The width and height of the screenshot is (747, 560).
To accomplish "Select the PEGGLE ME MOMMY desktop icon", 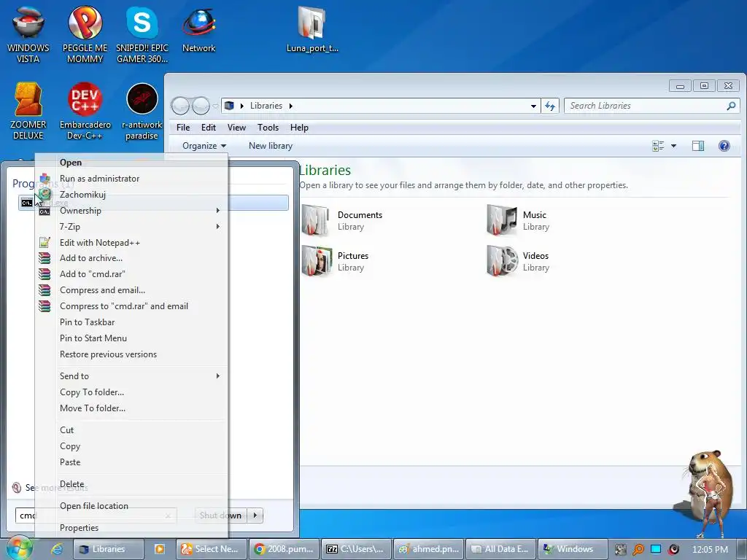I will click(85, 34).
